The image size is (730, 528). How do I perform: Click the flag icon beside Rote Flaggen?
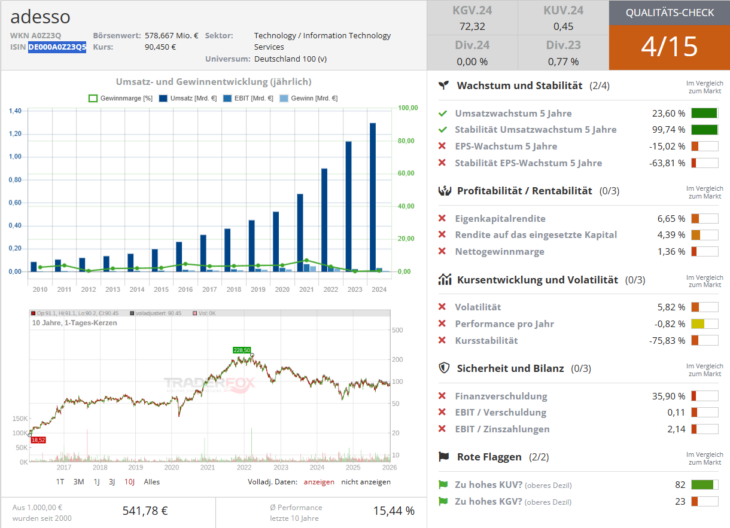(444, 457)
